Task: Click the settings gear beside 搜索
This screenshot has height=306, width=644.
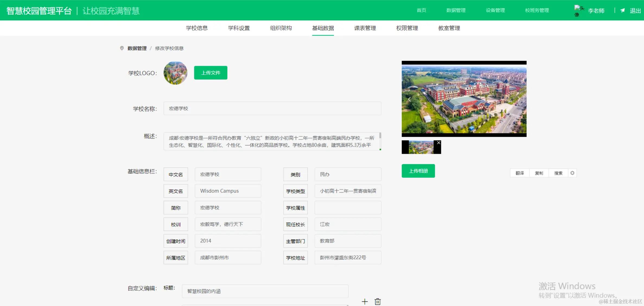Action: click(572, 173)
